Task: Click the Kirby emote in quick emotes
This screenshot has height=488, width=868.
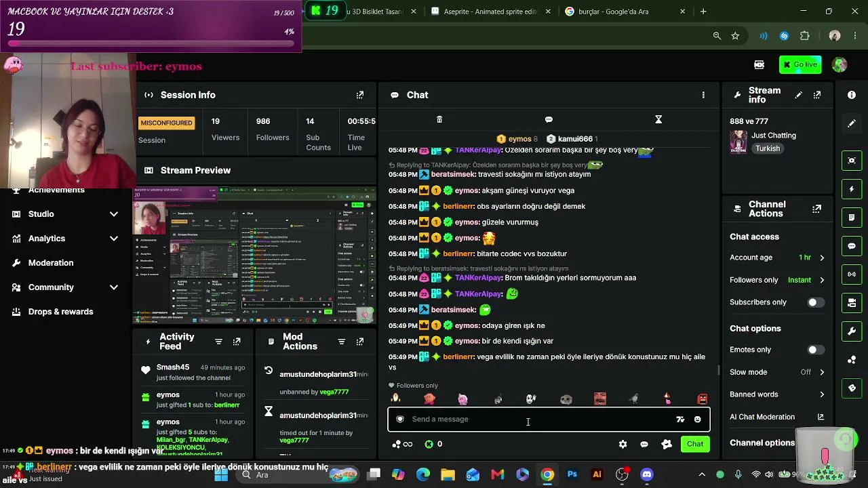Action: click(429, 399)
